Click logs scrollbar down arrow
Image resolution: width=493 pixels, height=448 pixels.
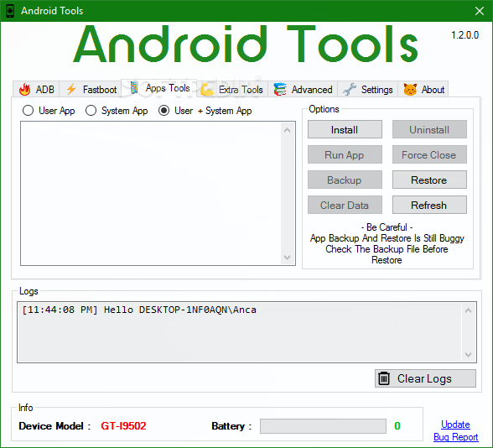(x=468, y=355)
